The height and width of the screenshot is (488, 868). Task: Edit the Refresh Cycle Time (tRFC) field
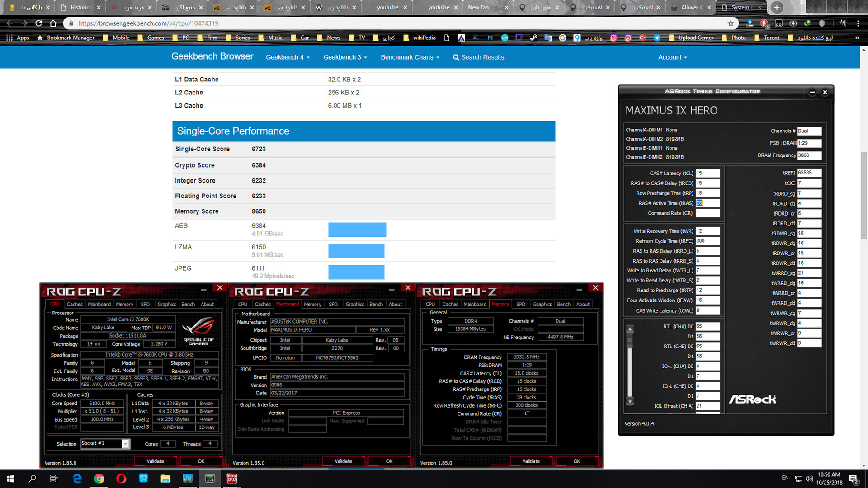[x=708, y=241]
